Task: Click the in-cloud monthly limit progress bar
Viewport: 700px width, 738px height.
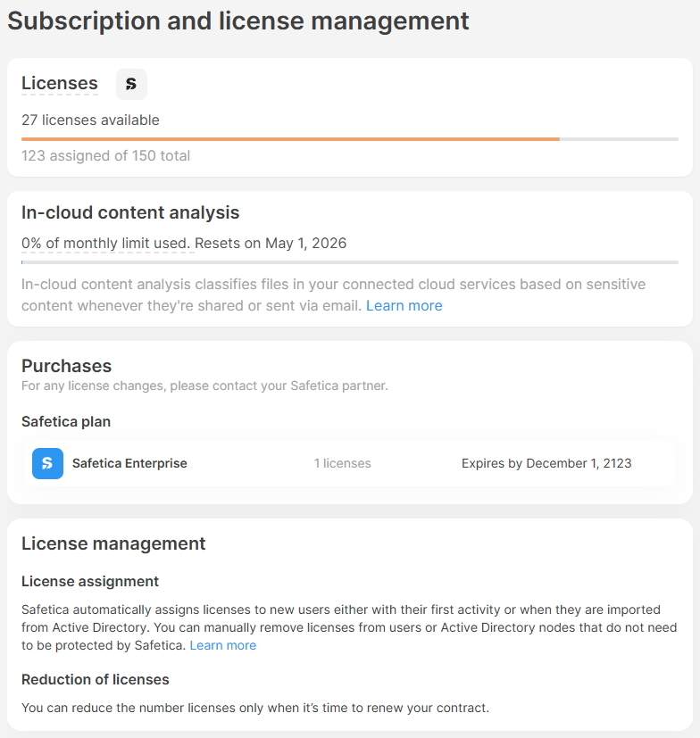Action: (x=349, y=262)
